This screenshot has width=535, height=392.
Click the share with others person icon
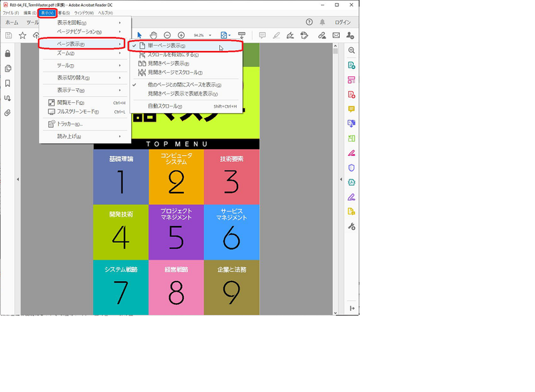click(x=350, y=35)
